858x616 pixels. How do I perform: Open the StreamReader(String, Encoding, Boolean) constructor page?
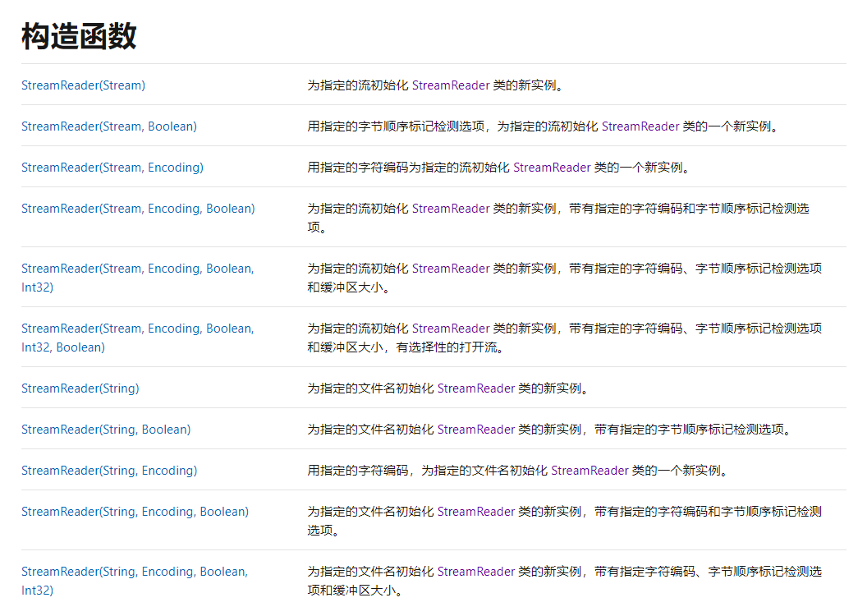pos(135,511)
